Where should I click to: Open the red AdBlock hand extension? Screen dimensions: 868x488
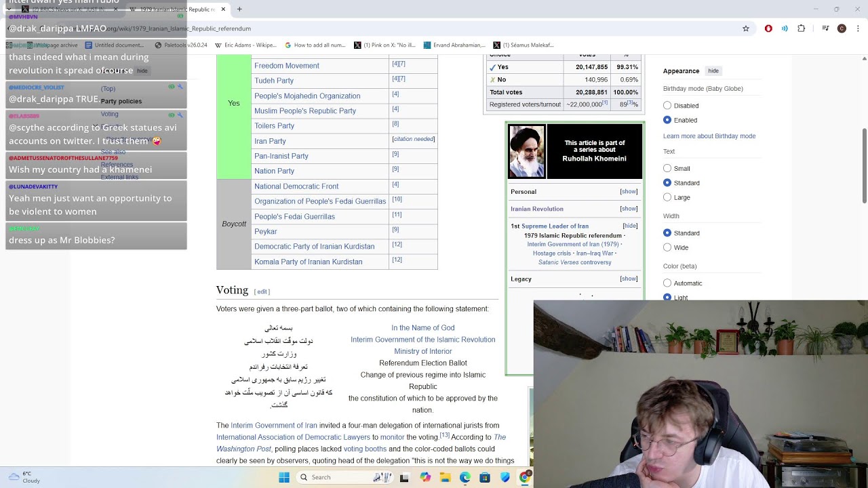point(768,28)
